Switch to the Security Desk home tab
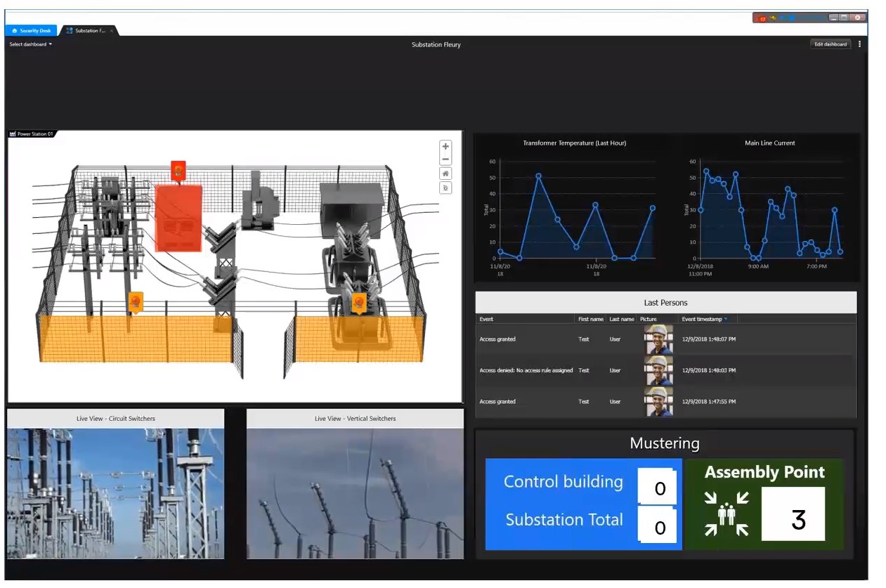Viewport: 886px width, 588px height. click(32, 31)
